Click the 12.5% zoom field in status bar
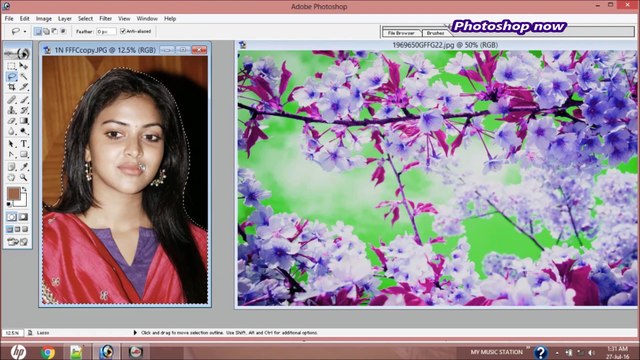The image size is (640, 360). click(12, 333)
